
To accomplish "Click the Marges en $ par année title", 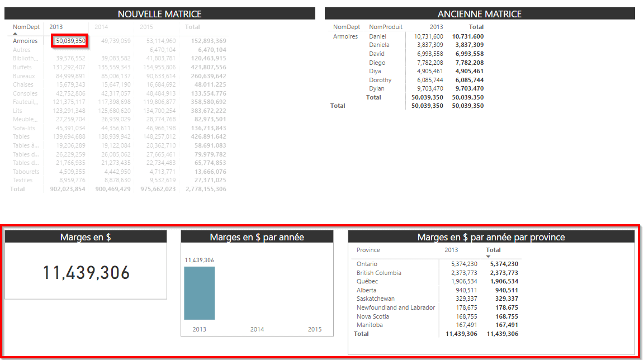I will click(x=257, y=237).
